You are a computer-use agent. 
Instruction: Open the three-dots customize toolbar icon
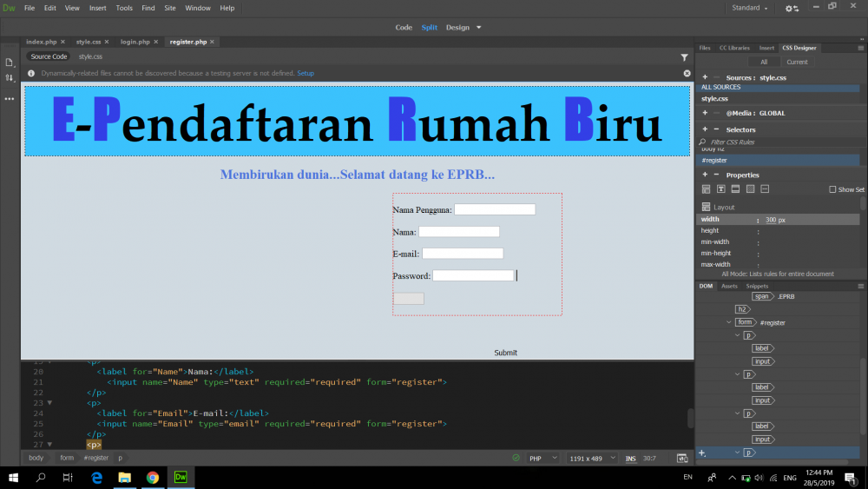(x=10, y=98)
